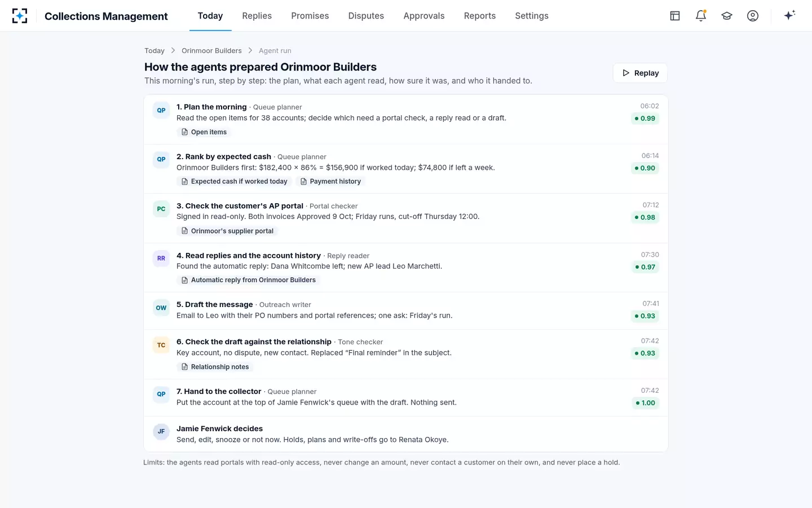Click the PC Portal checker avatar
812x508 pixels.
click(x=161, y=209)
